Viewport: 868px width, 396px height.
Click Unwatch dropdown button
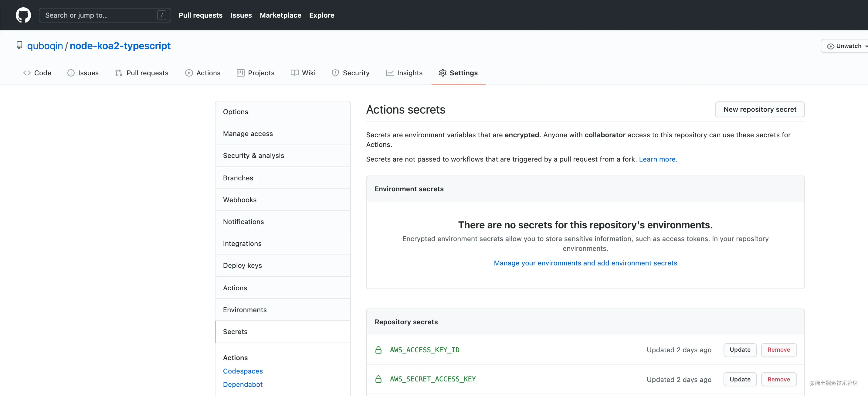tap(846, 46)
